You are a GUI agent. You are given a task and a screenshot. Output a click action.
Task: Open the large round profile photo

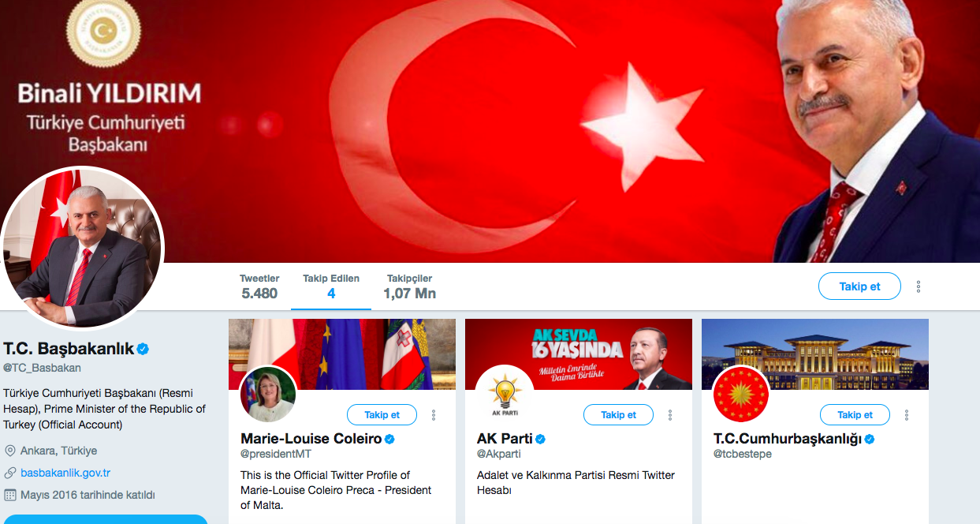[x=82, y=247]
